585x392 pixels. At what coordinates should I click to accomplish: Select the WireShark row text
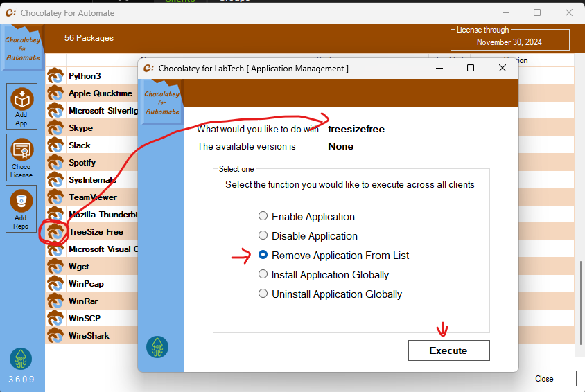pyautogui.click(x=89, y=336)
